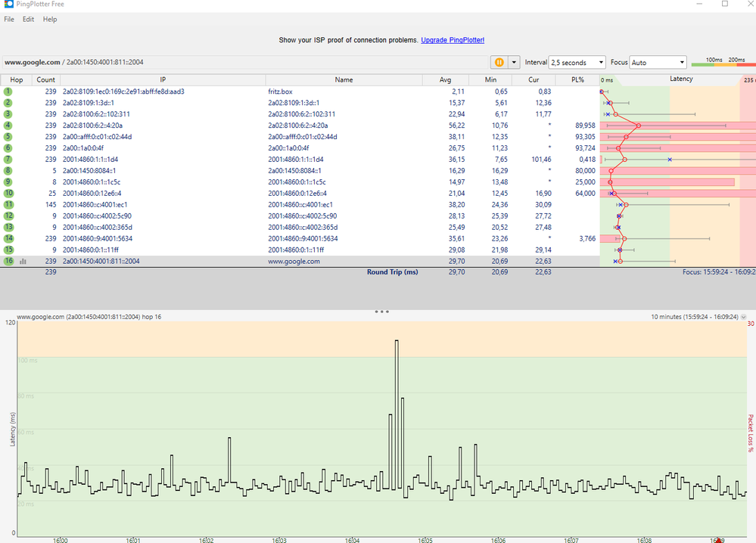Click the Cur column header
Viewport: 756px width, 543px height.
pos(534,80)
